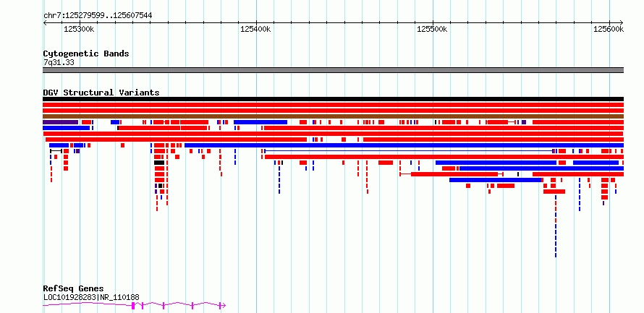Click the thin blue line variant with end caps
Image resolution: width=644 pixels, height=313 pixels.
(408, 151)
